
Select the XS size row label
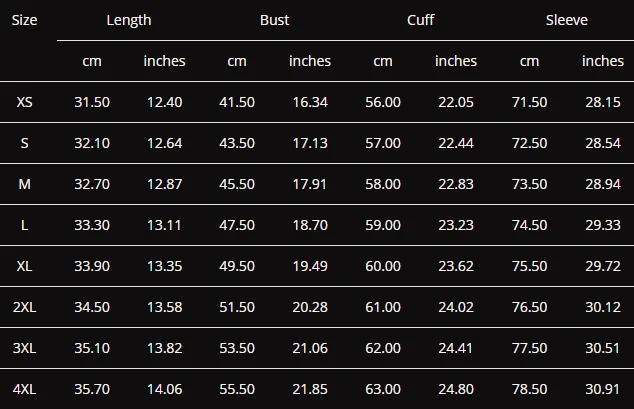(x=24, y=102)
